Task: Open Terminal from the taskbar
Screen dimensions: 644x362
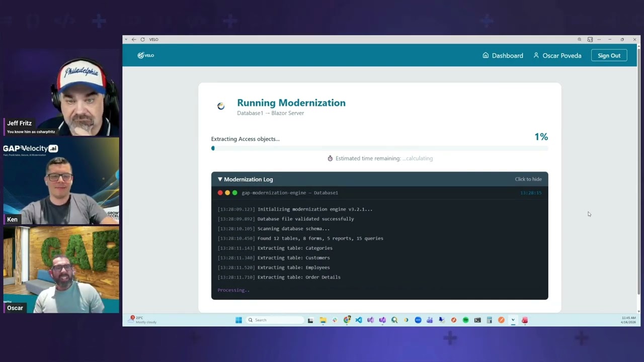Action: [477, 320]
